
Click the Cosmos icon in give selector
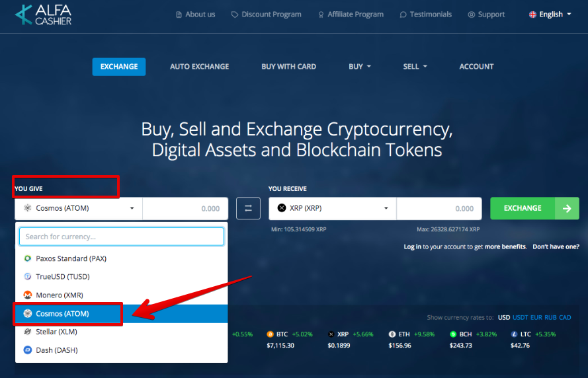click(27, 208)
